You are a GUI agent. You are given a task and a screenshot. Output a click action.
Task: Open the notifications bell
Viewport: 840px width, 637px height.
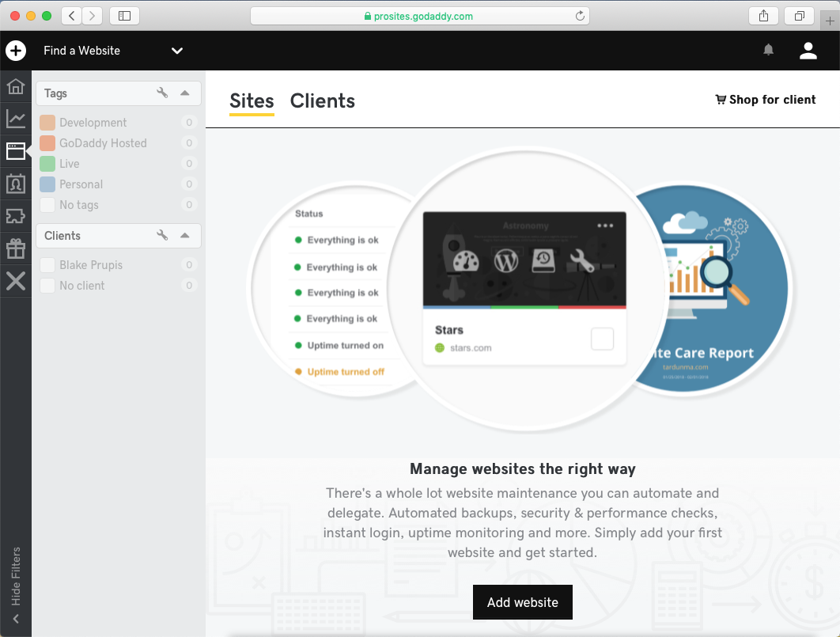coord(768,51)
